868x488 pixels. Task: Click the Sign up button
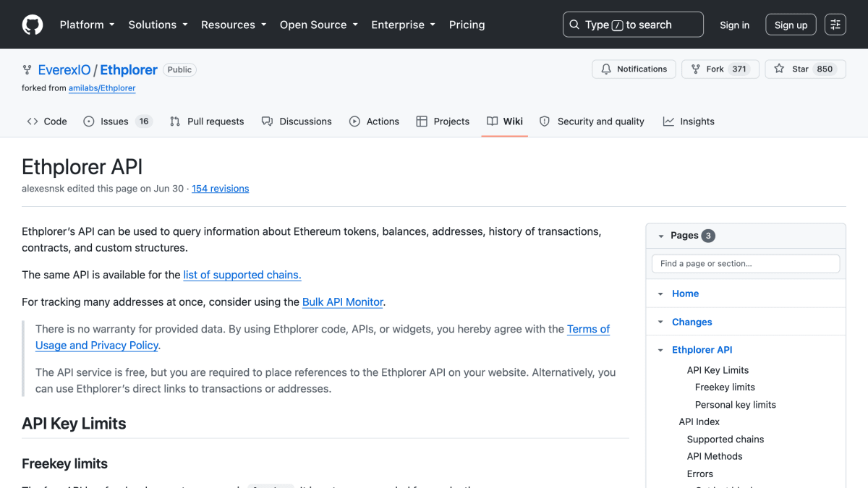(x=791, y=25)
